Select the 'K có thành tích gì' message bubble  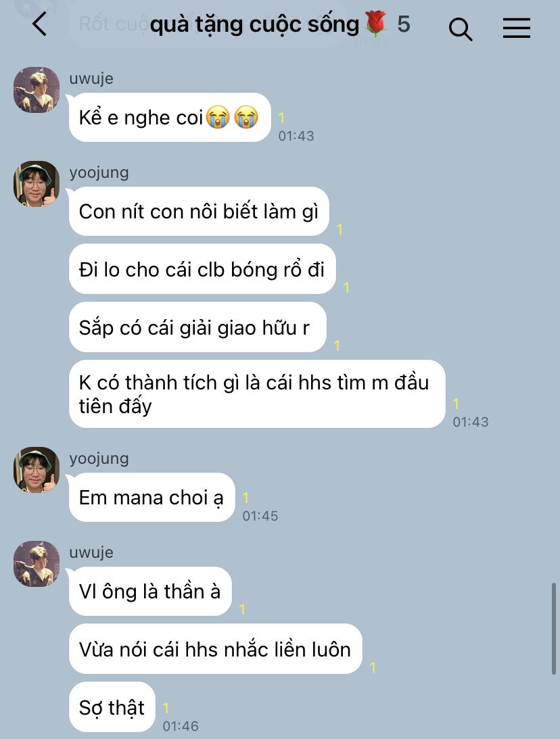coord(257,394)
